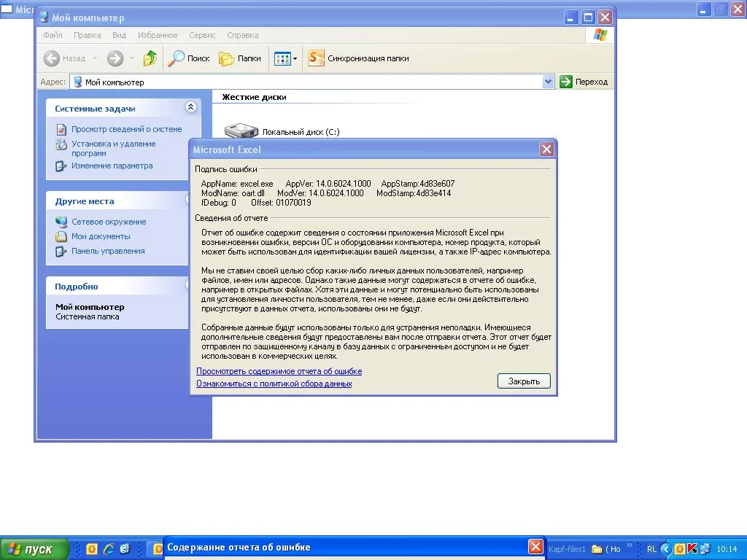Open Мои документы link

pyautogui.click(x=101, y=237)
